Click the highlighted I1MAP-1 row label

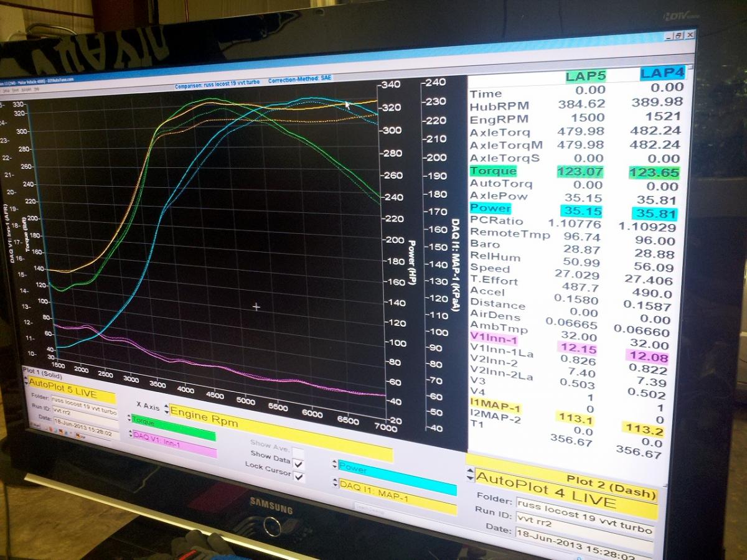coord(496,406)
